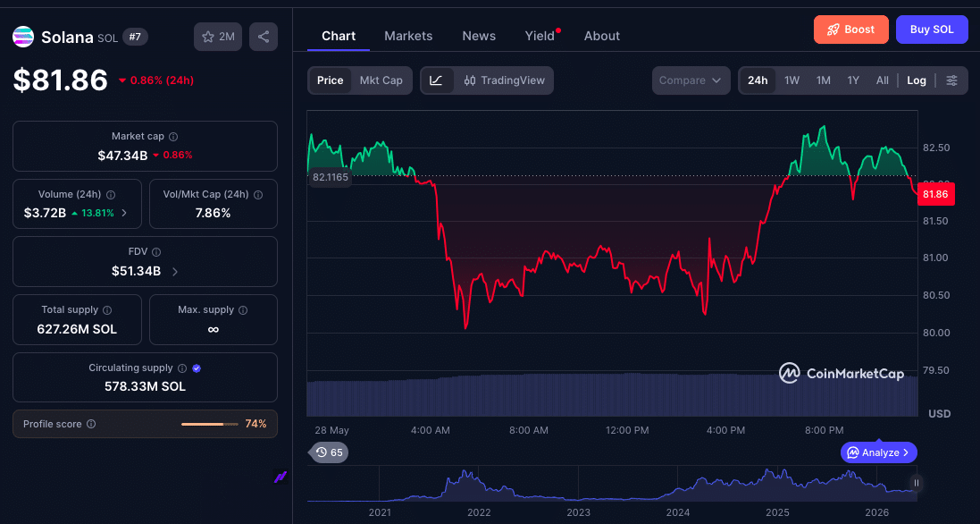This screenshot has height=524, width=980.
Task: Click the $81.86 price heading
Action: tap(61, 80)
